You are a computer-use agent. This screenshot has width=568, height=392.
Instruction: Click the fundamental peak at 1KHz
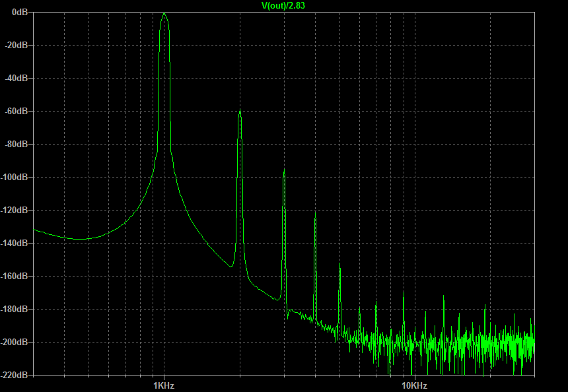coord(164,14)
